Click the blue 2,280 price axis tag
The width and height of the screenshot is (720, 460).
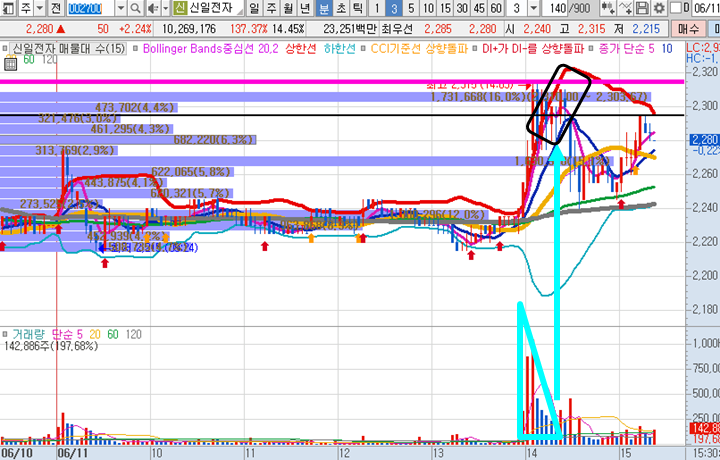point(705,140)
